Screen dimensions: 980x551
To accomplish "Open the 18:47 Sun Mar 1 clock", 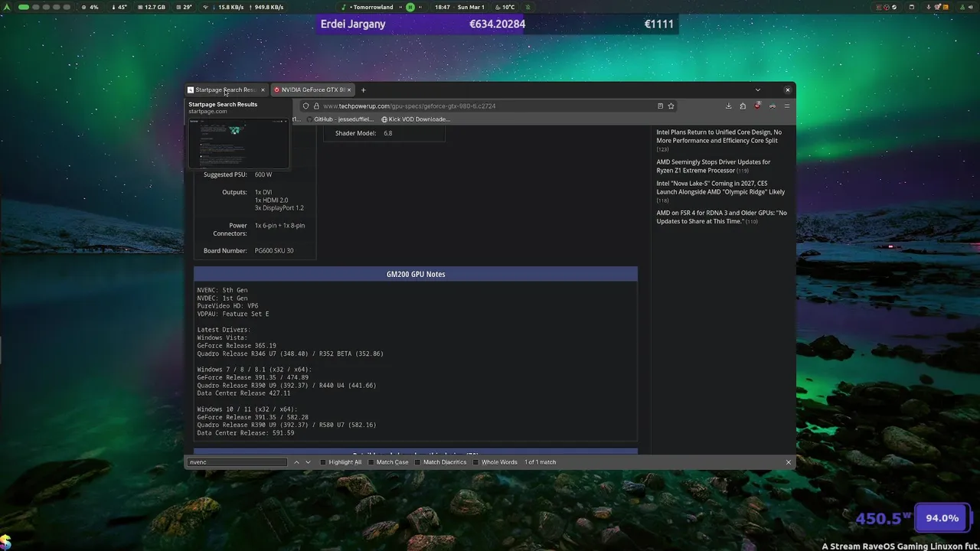I will pyautogui.click(x=459, y=7).
